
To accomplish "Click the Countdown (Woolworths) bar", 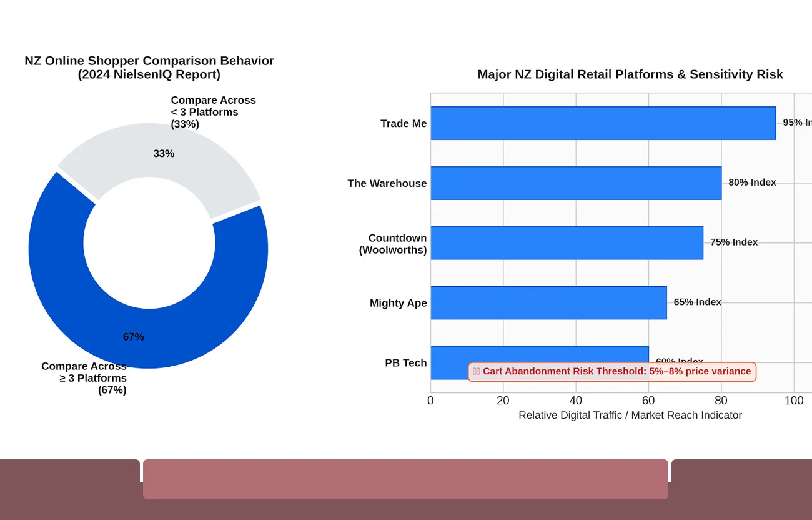I will point(567,243).
